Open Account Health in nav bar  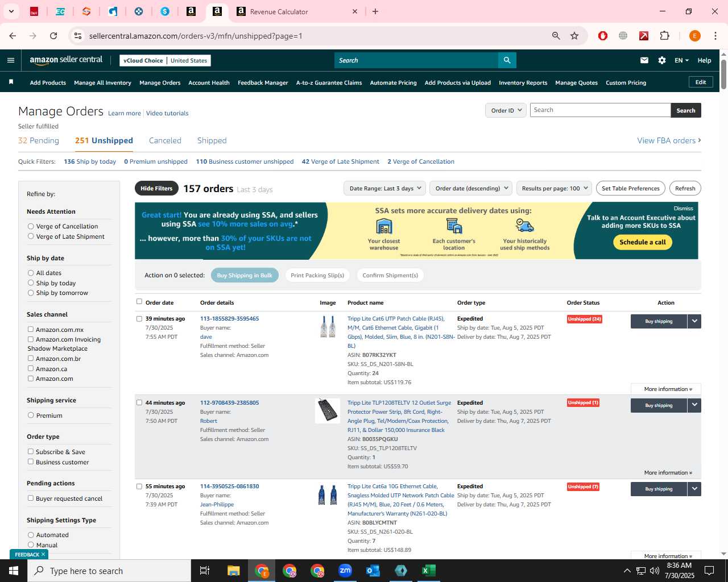pos(209,82)
